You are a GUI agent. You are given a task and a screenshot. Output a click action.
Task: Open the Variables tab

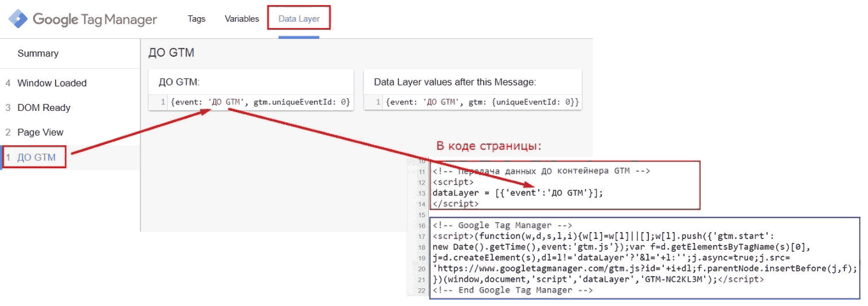[x=242, y=18]
